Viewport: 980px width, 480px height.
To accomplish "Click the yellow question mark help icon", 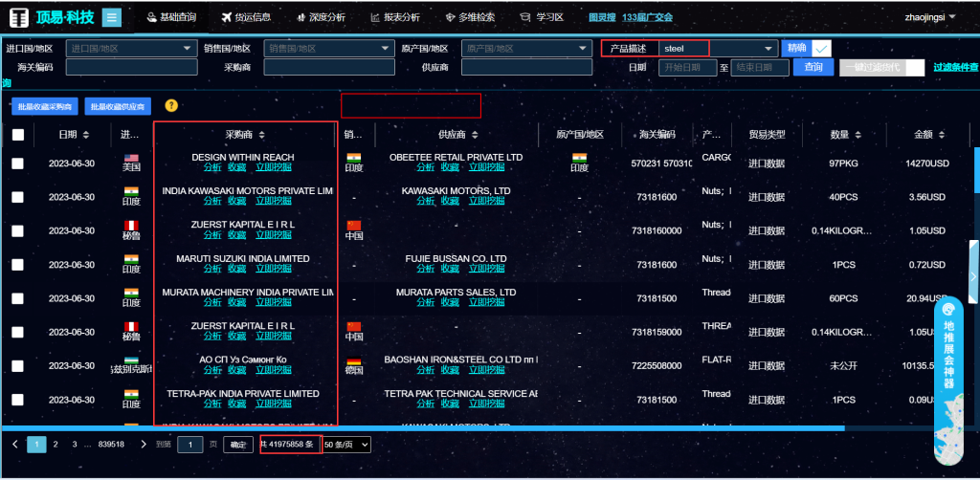I will point(171,105).
